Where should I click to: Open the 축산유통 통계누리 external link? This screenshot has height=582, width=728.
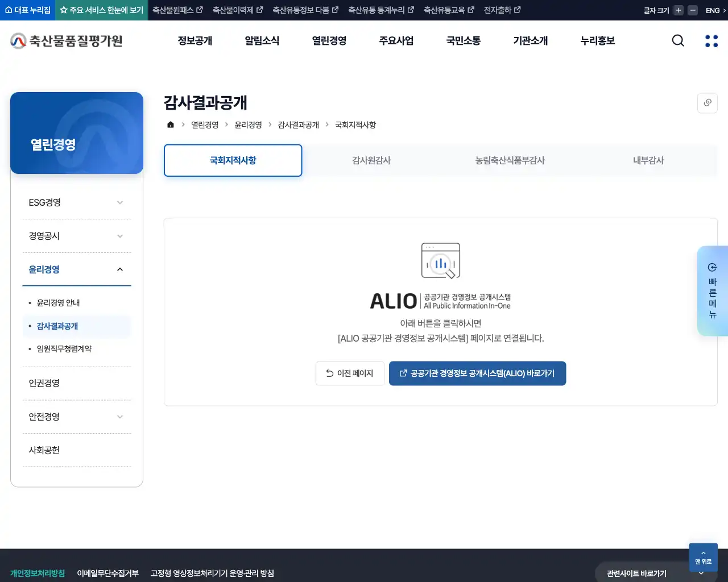[381, 10]
